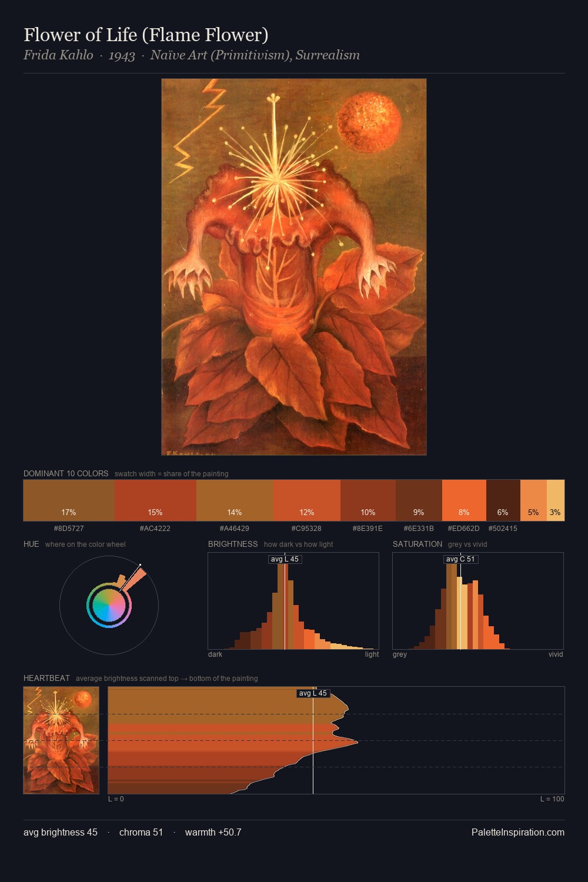Image resolution: width=588 pixels, height=882 pixels.
Task: Pick the 8% bright orange swatch
Action: click(464, 500)
